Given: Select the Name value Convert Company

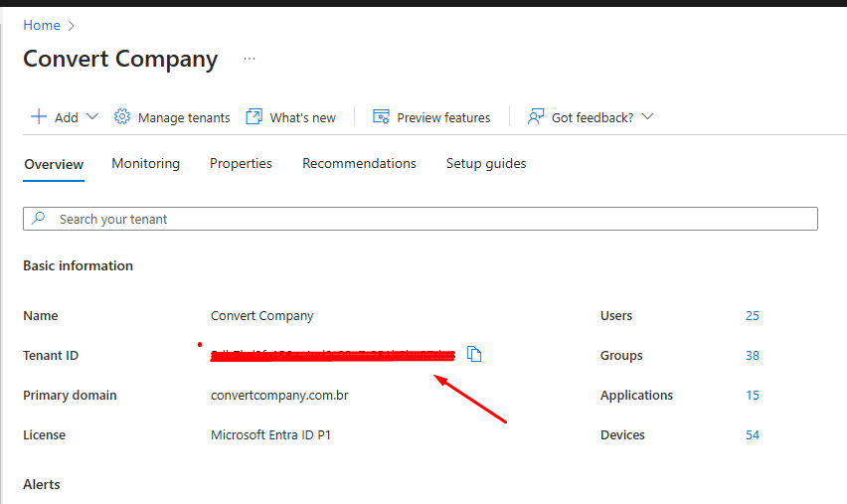Looking at the screenshot, I should coord(262,316).
